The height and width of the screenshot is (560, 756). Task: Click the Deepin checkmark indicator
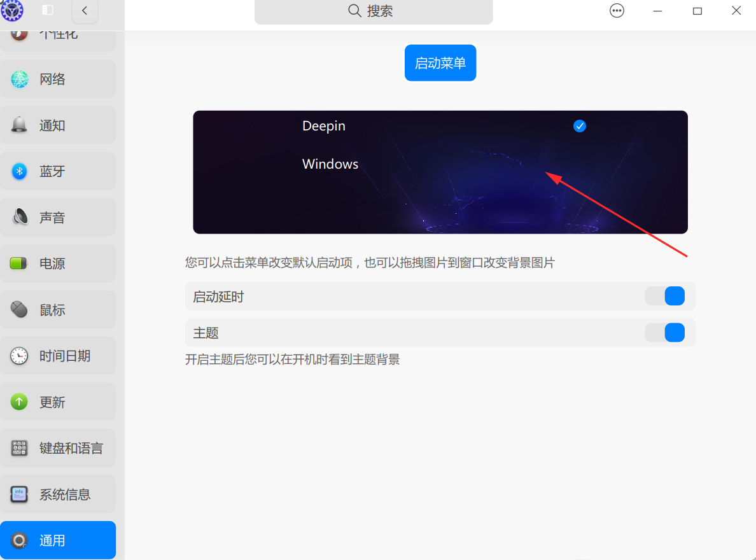click(x=580, y=126)
